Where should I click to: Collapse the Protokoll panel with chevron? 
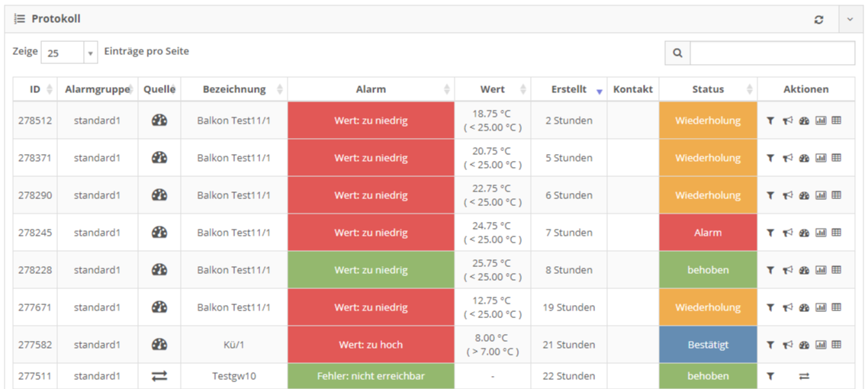tap(850, 19)
